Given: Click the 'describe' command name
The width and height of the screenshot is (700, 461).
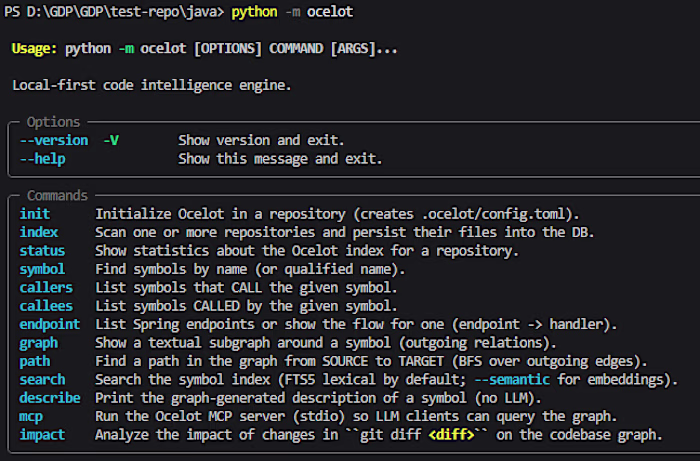Looking at the screenshot, I should (50, 398).
